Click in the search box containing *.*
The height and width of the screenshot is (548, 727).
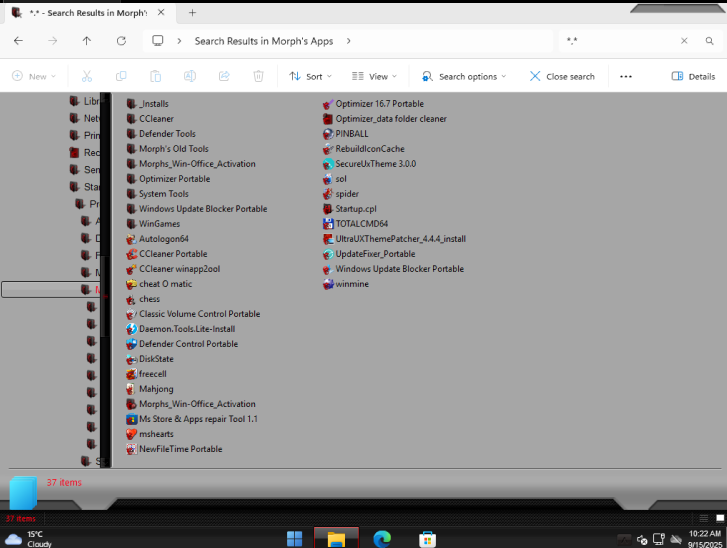(x=619, y=41)
